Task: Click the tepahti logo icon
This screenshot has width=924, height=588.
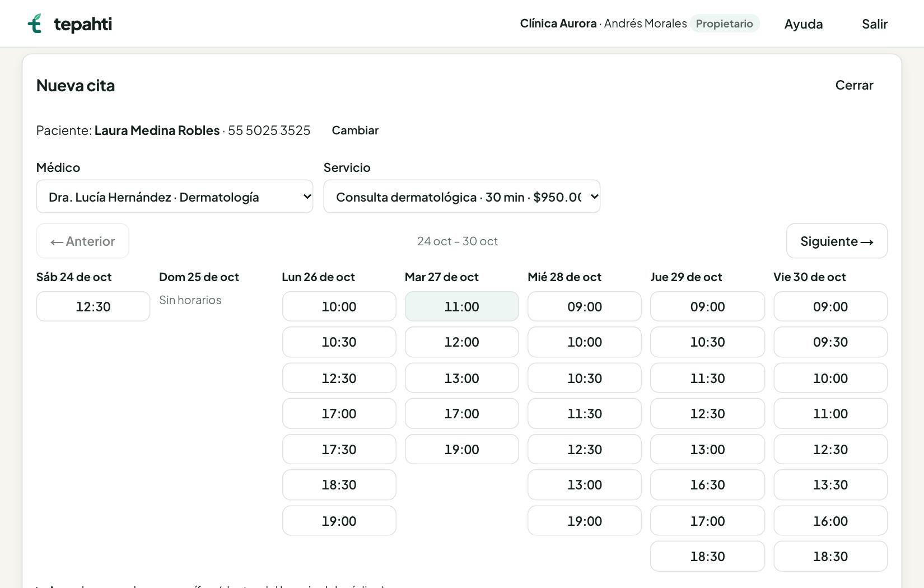Action: pos(35,24)
